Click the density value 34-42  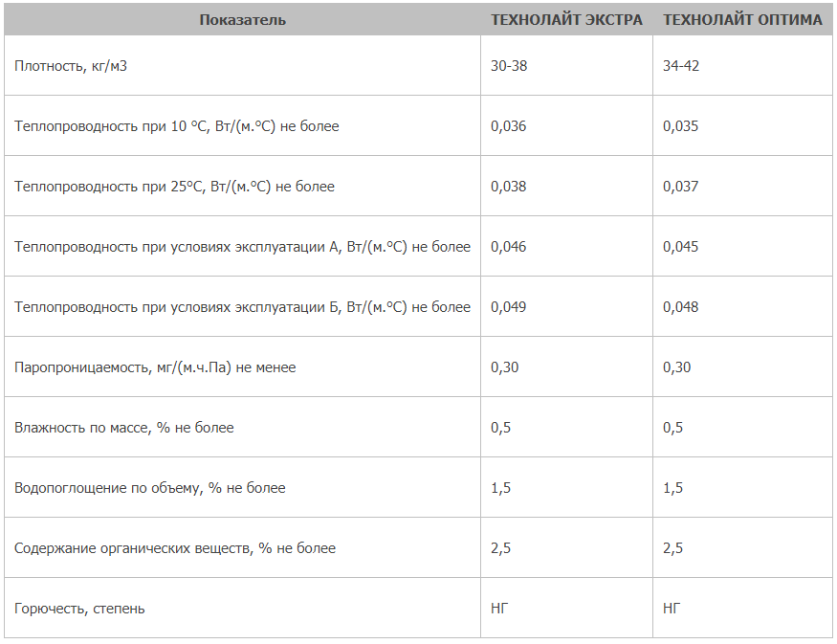(682, 66)
